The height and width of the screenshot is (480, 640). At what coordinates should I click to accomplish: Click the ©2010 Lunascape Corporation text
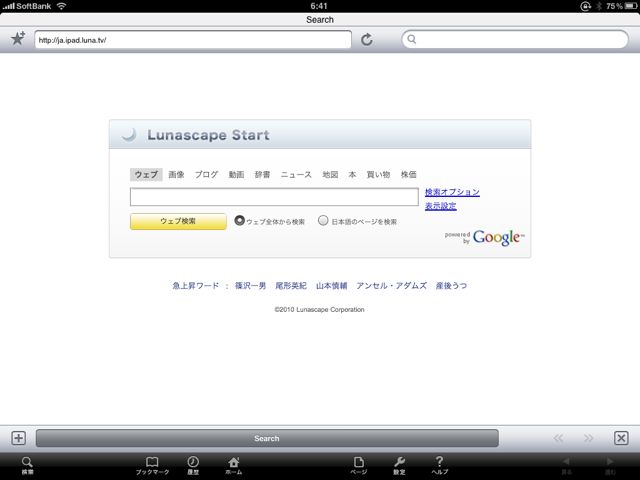click(320, 309)
